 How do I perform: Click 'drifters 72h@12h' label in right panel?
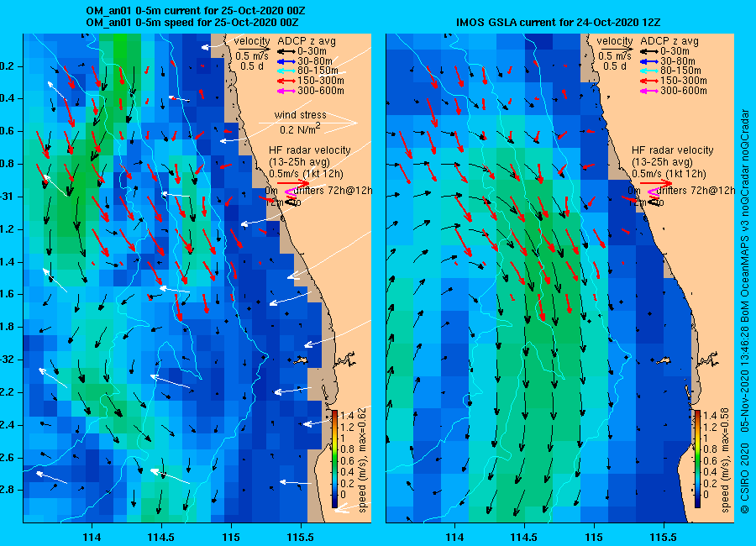pos(696,191)
